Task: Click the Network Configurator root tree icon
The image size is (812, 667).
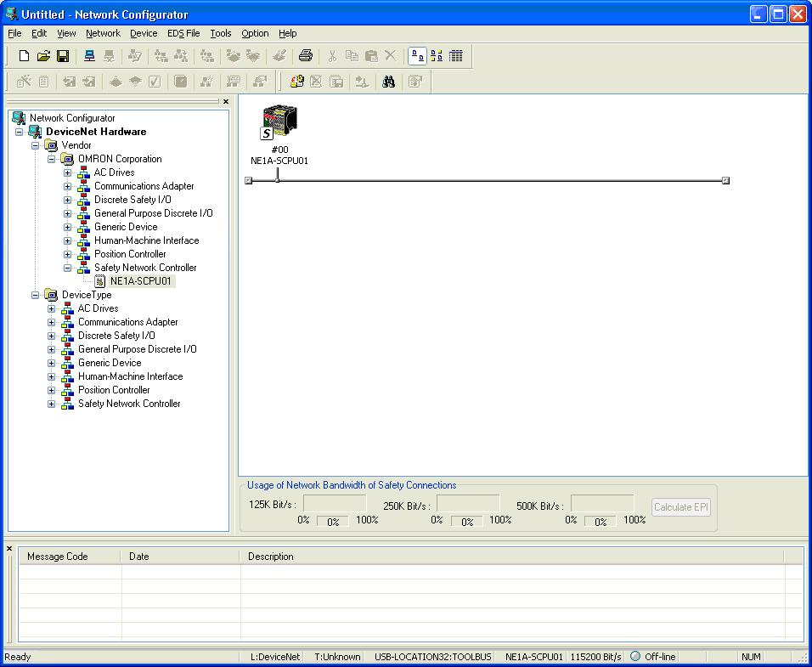Action: [x=19, y=118]
